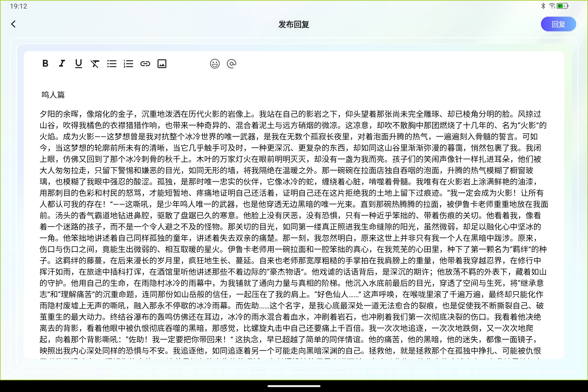Toggle italic formatting
The height and width of the screenshot is (392, 588).
[62, 64]
